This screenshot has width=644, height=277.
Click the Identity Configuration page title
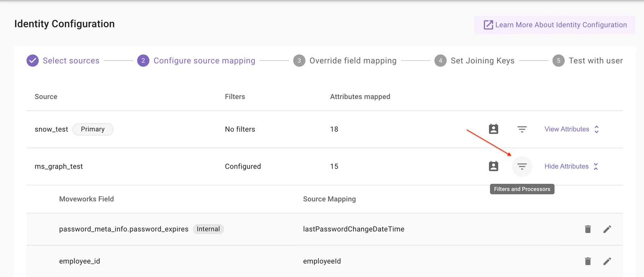[x=64, y=24]
